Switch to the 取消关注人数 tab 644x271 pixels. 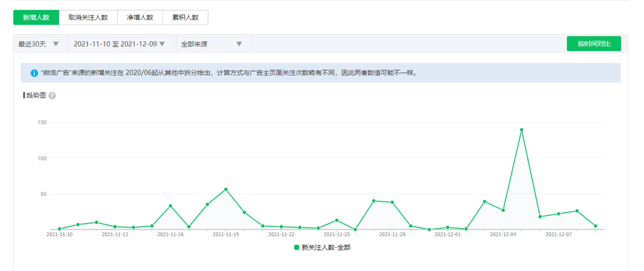(x=88, y=17)
